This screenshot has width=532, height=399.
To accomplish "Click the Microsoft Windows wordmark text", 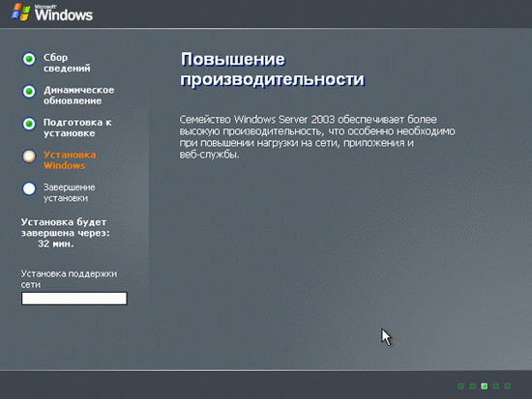I will pyautogui.click(x=64, y=13).
